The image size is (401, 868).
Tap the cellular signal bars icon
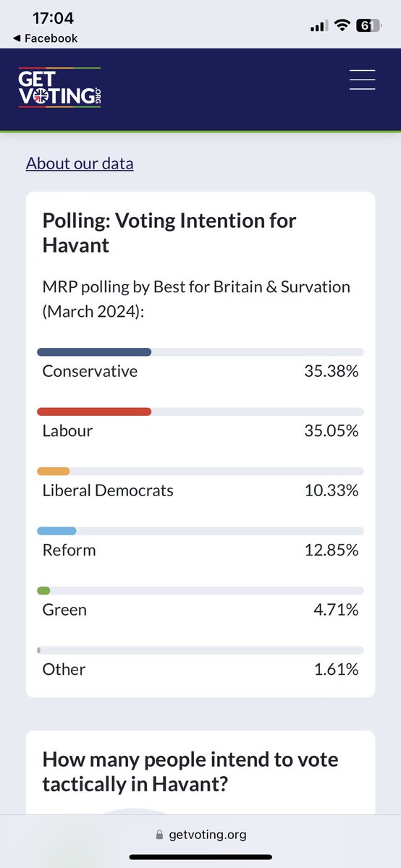click(x=318, y=26)
